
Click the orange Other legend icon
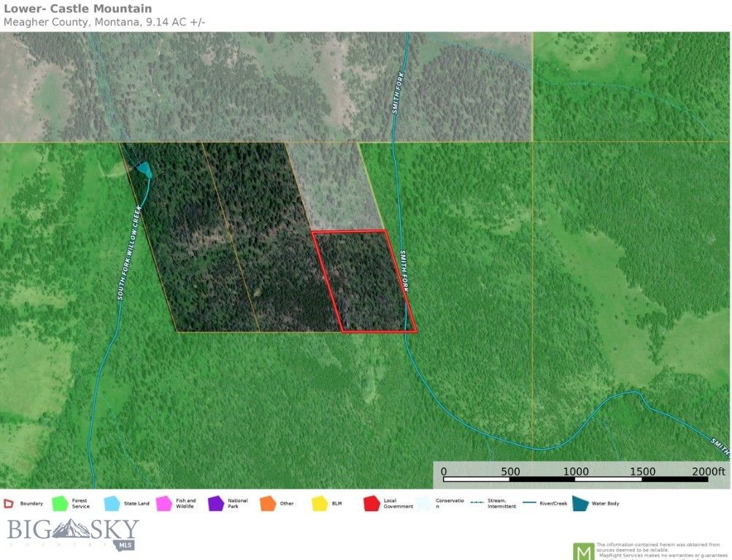tap(267, 503)
